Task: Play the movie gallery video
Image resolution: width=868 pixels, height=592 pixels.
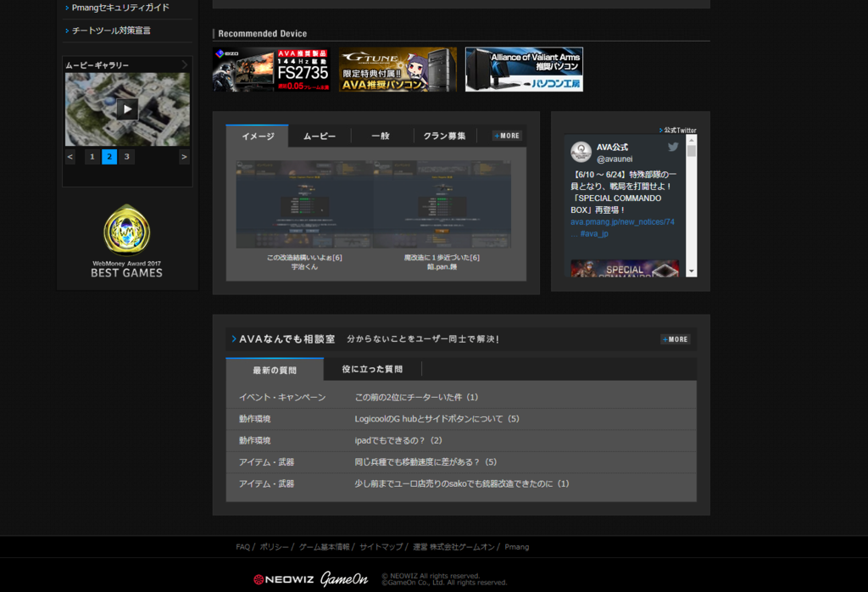Action: coord(127,109)
